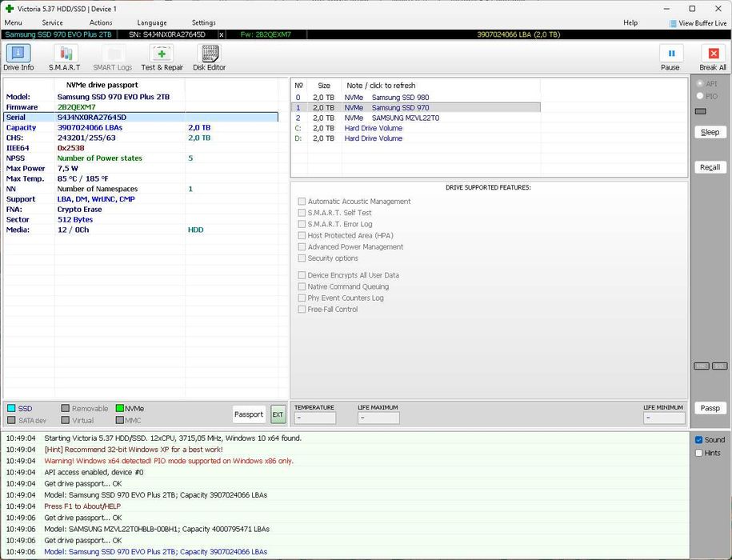This screenshot has width=732, height=560.
Task: Click the cyan SSD indicator
Action: pyautogui.click(x=12, y=408)
